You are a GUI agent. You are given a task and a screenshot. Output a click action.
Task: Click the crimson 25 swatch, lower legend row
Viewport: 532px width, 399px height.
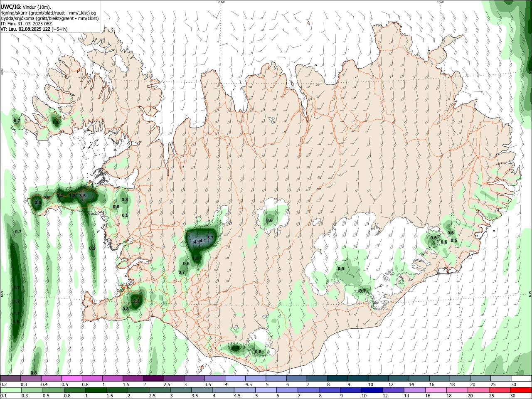[x=500, y=390]
